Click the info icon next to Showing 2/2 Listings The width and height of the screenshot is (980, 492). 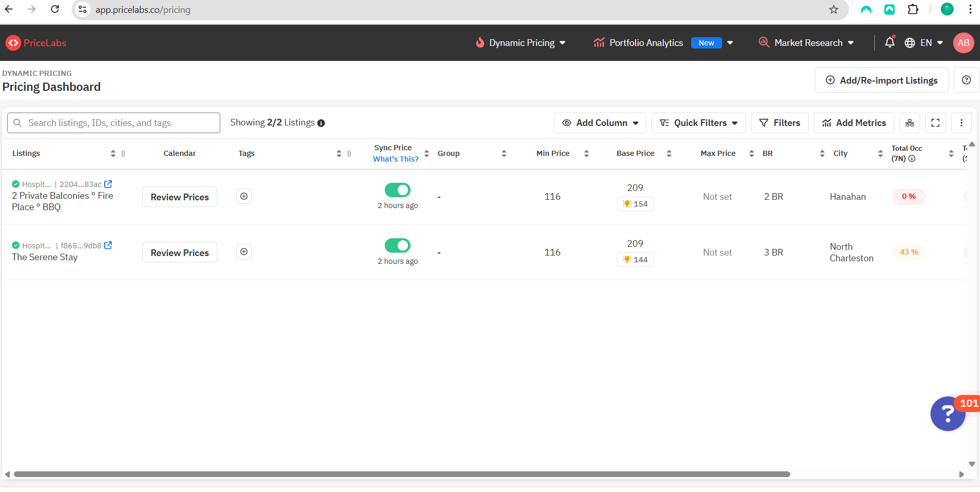(x=321, y=123)
